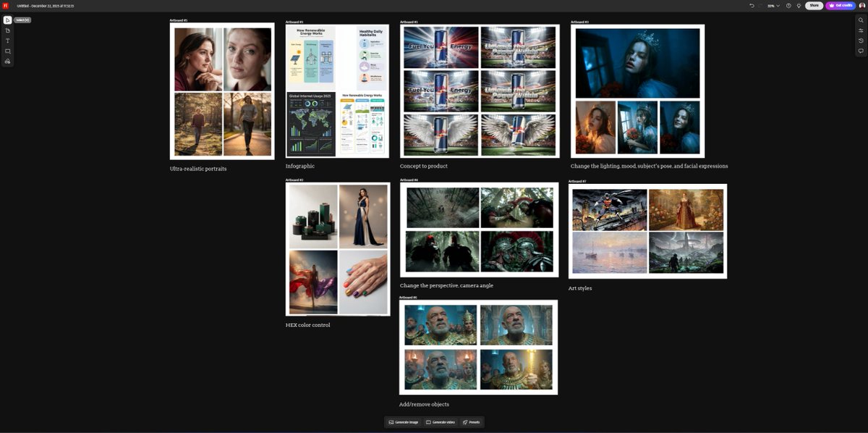Open the Presets picker in bottom bar
This screenshot has width=868, height=433.
(x=472, y=421)
